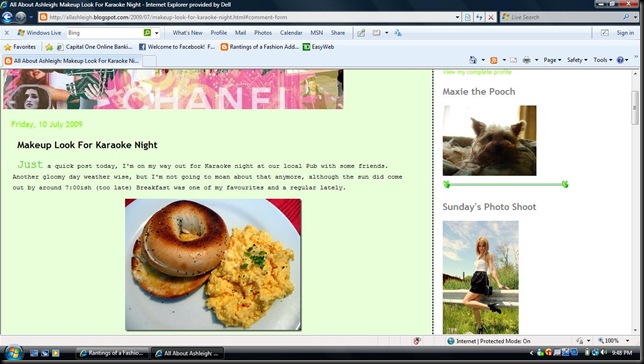
Task: Click the Sign in link
Action: (625, 32)
